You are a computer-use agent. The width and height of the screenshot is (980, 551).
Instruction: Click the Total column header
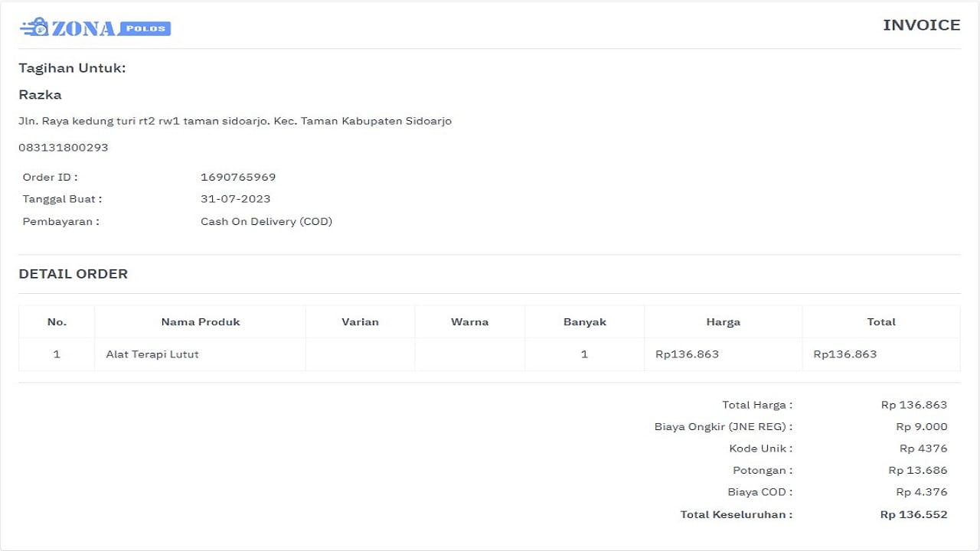880,322
